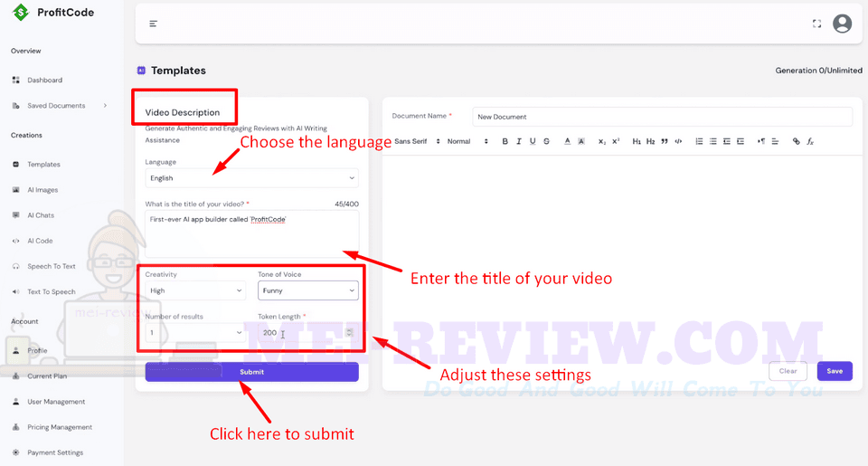Increase indent in the editor

pyautogui.click(x=741, y=141)
